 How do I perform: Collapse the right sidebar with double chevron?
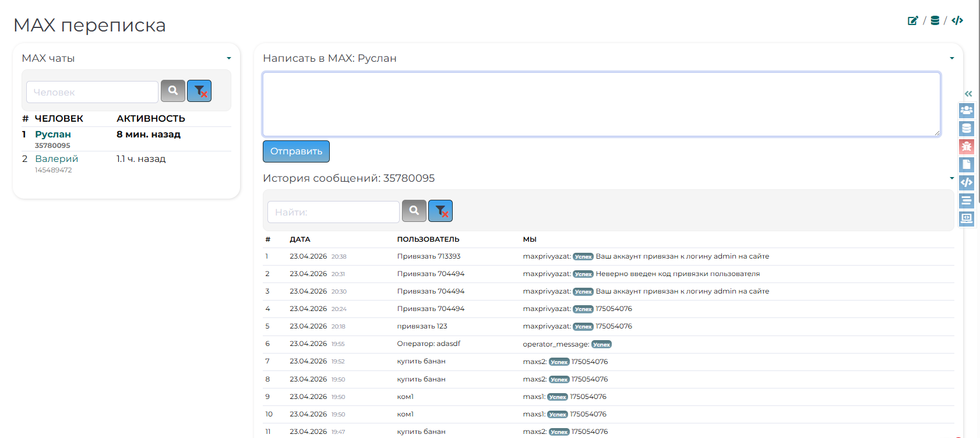(968, 94)
